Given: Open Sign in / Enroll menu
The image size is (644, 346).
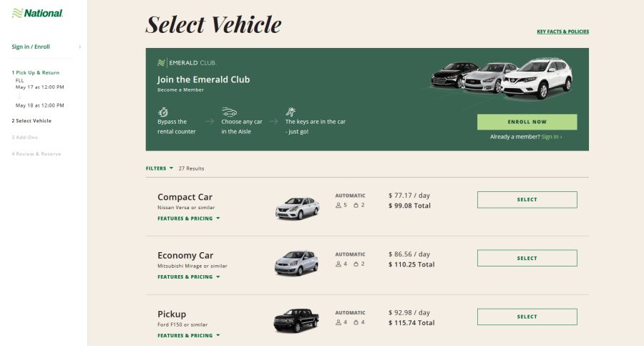Looking at the screenshot, I should point(31,47).
